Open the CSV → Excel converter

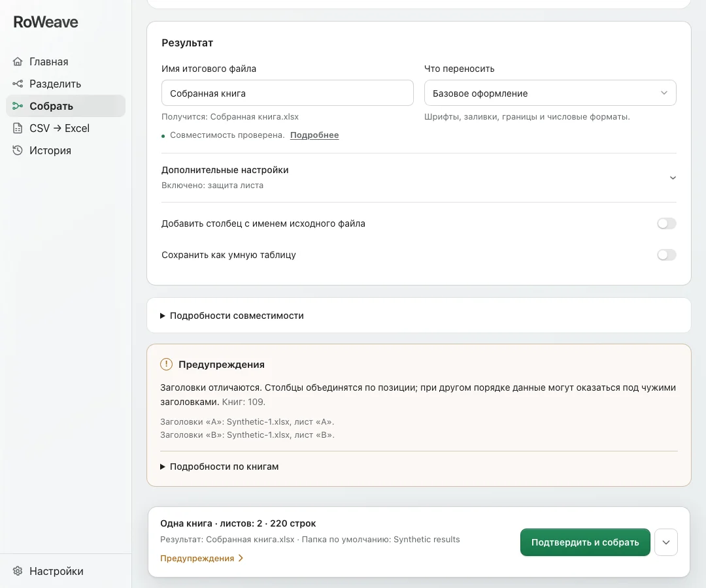click(x=66, y=128)
